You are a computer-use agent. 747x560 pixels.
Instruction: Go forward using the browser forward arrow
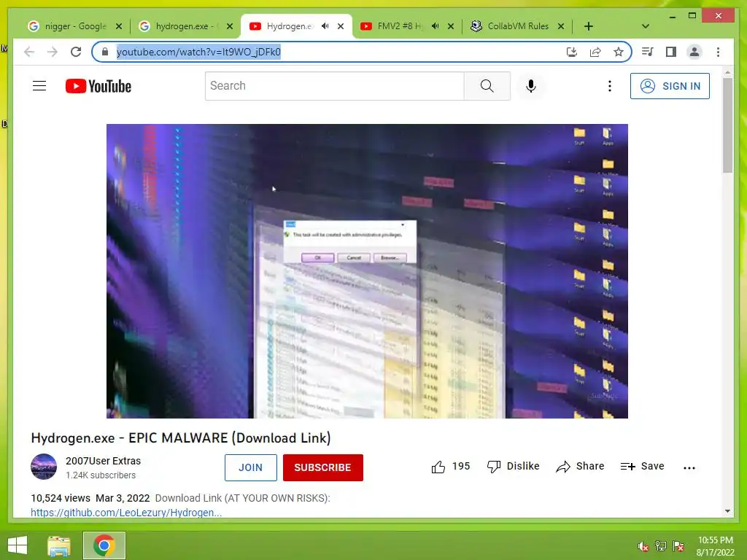[53, 52]
